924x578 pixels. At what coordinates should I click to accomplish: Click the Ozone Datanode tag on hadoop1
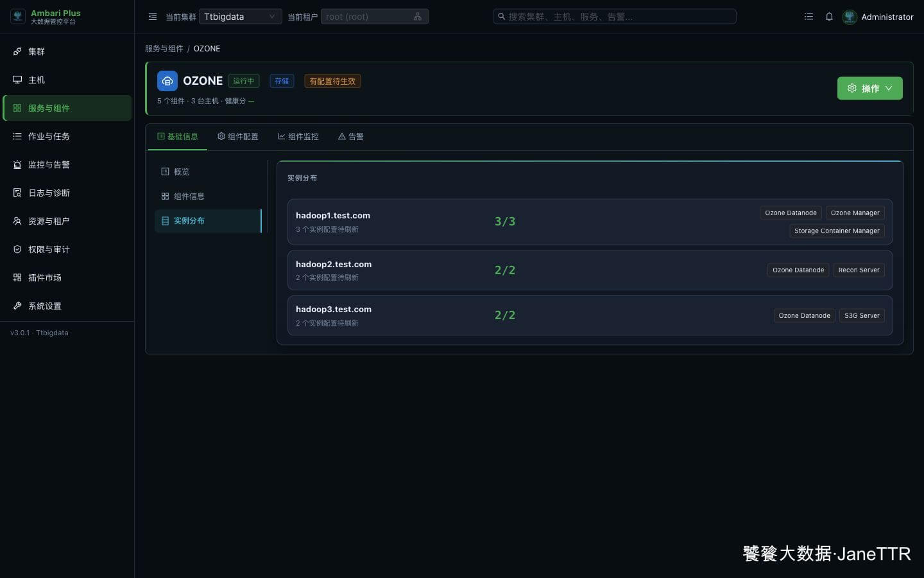tap(791, 213)
